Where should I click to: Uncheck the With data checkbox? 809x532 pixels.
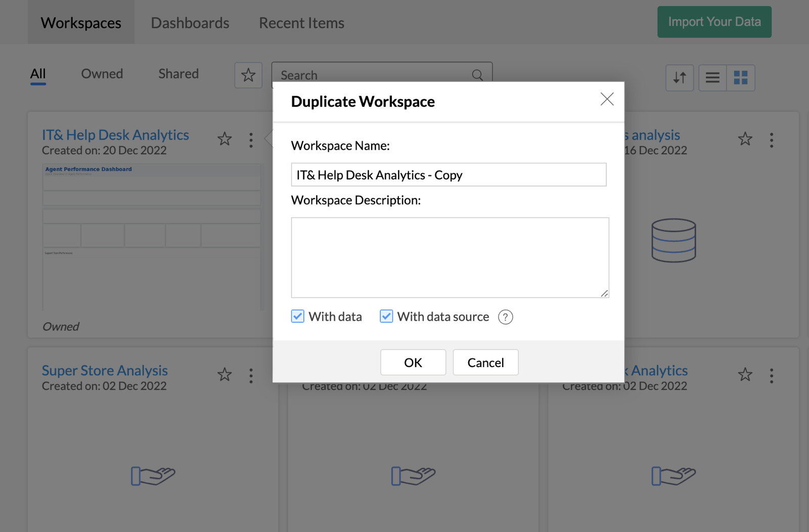tap(297, 316)
